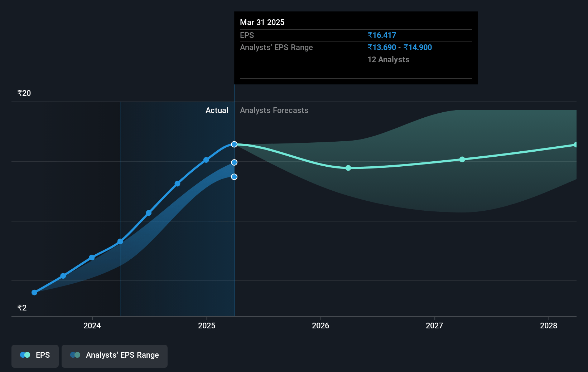
Task: Click the ₹2 y-axis label
Action: pos(22,308)
